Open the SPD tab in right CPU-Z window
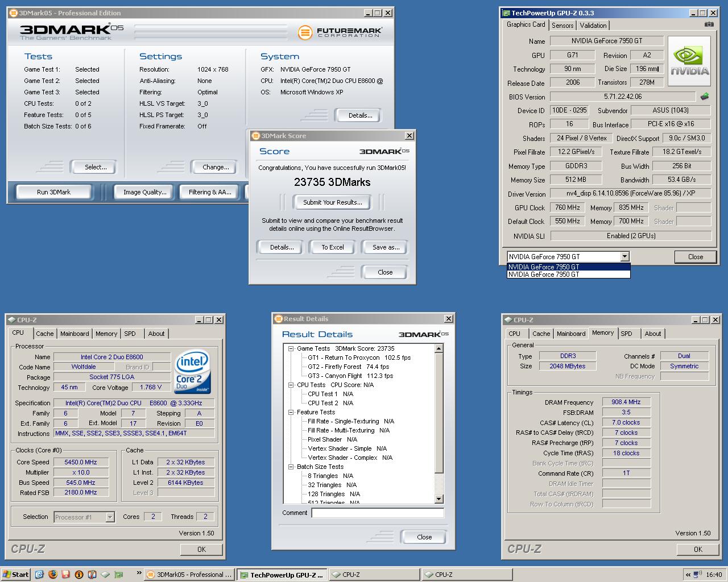Screen dimensions: 728x582 tap(626, 334)
